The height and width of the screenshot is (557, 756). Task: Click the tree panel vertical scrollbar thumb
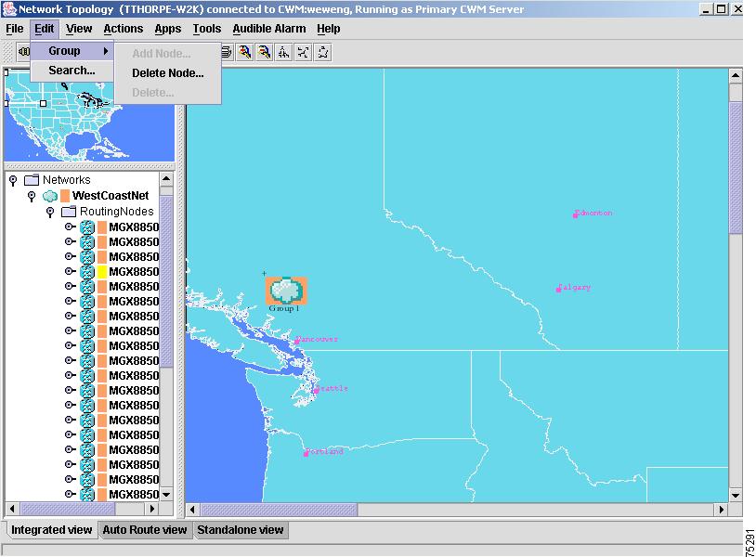click(x=166, y=281)
